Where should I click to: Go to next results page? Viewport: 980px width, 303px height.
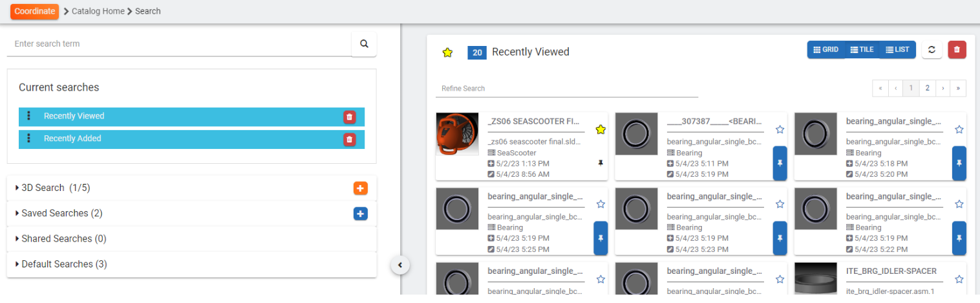943,88
